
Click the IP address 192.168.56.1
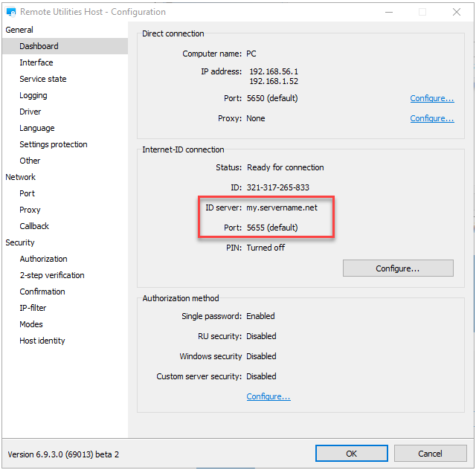[x=274, y=71]
